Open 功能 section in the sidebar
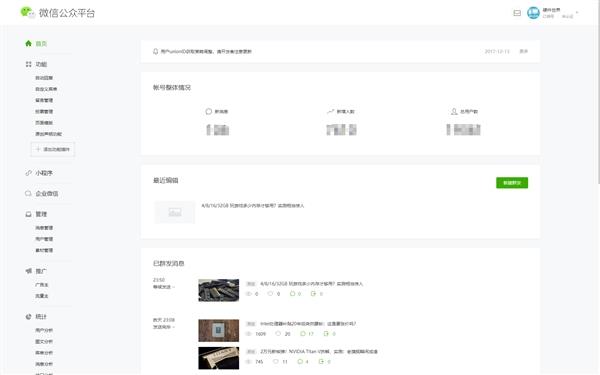The image size is (600, 375). click(41, 64)
